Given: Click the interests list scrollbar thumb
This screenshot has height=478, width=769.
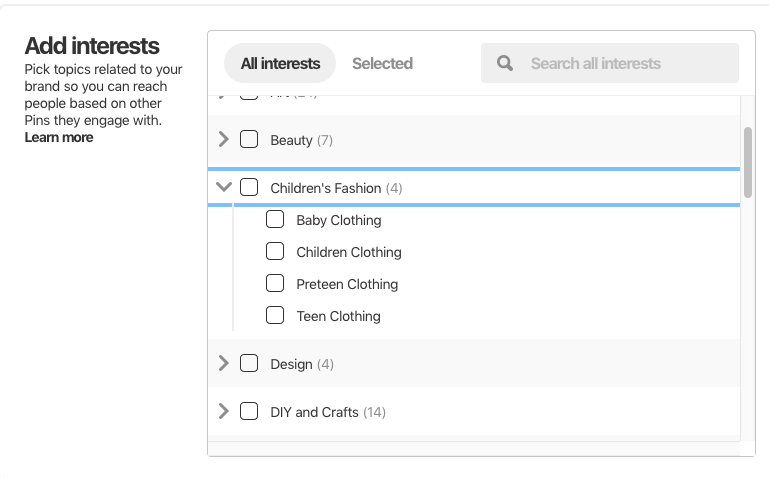Looking at the screenshot, I should click(x=748, y=148).
